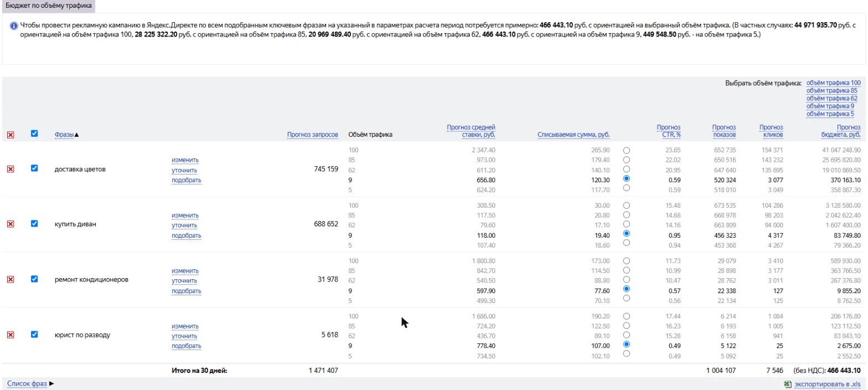Click «изменить» for «юрист по разводу»
Viewport: 868px width, 390px height.
click(185, 326)
